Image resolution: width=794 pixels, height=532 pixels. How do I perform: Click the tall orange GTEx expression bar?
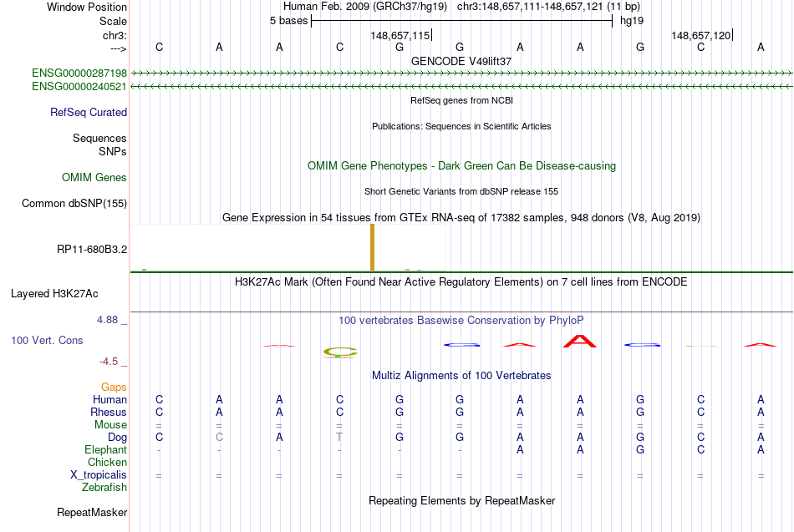(373, 247)
